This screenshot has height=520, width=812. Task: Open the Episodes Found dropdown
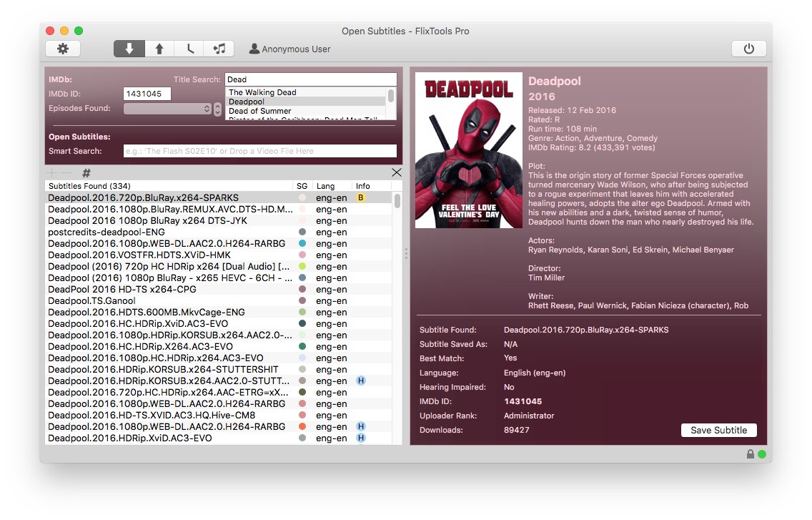[168, 108]
